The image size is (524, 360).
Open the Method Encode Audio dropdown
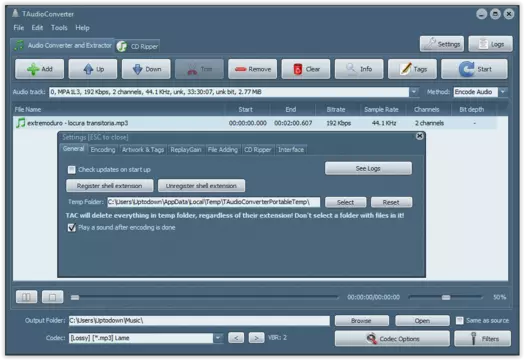pos(503,92)
